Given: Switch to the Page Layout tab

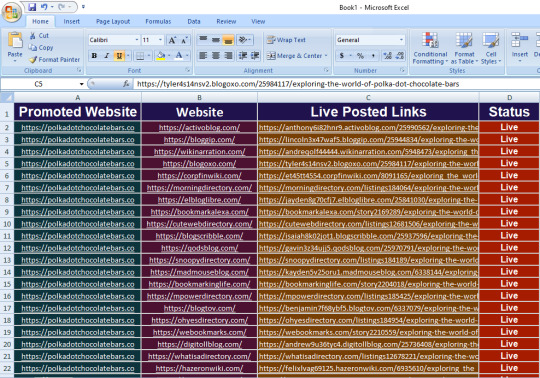Looking at the screenshot, I should pos(113,21).
